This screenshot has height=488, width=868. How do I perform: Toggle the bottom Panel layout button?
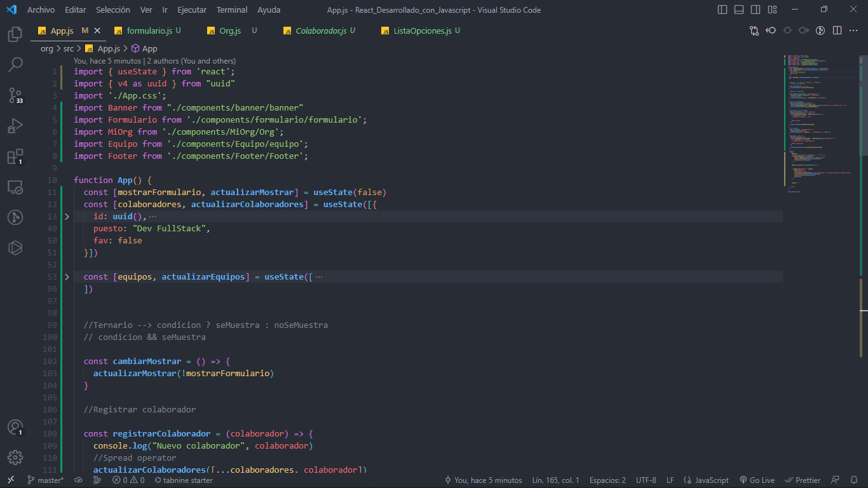739,10
